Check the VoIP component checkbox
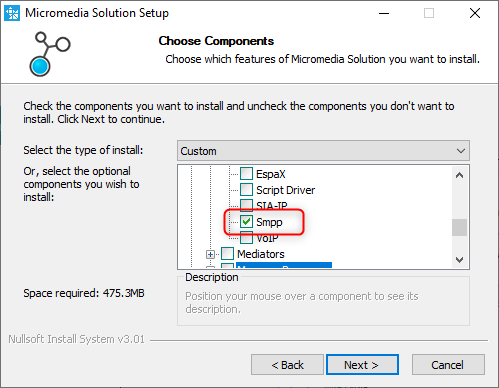This screenshot has width=499, height=388. [x=246, y=238]
